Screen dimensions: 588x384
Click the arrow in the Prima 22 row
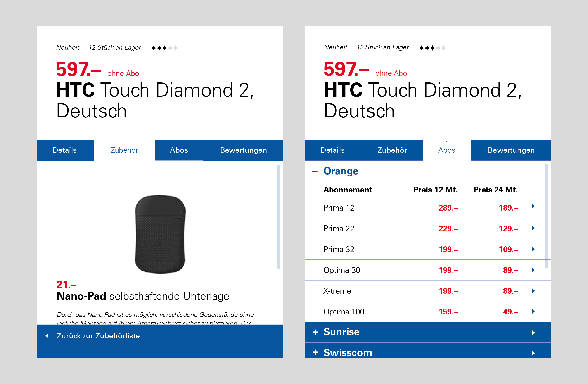tap(533, 228)
